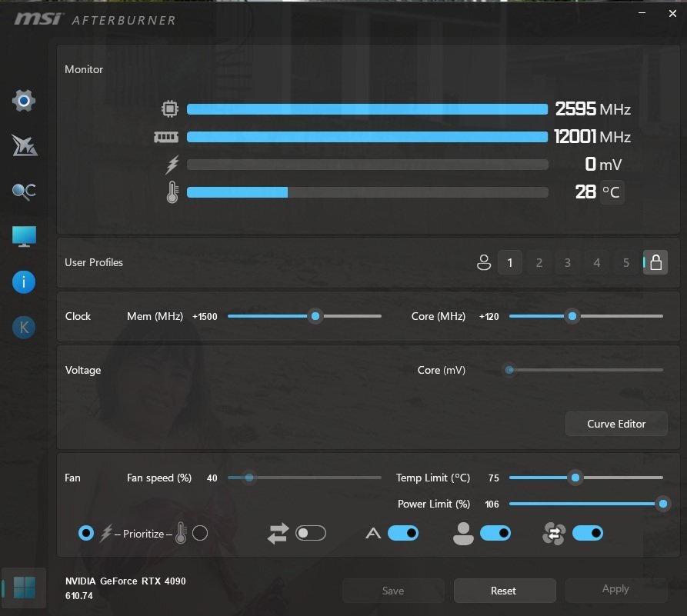Click the memory clock monitor bar

(x=368, y=137)
